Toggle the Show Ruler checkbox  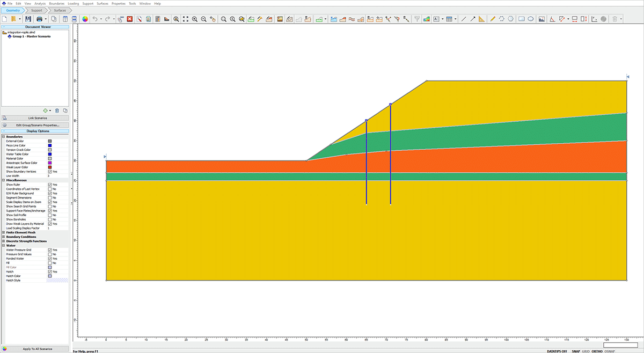[x=50, y=185]
